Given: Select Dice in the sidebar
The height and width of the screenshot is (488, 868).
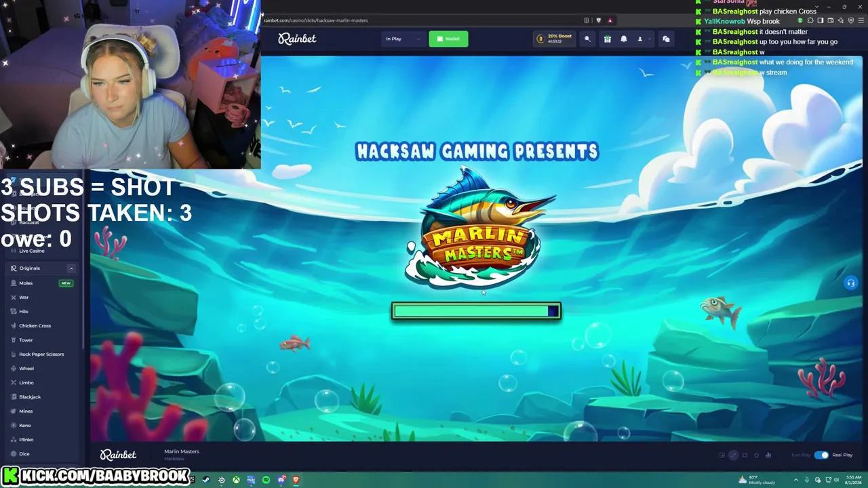Looking at the screenshot, I should point(42,453).
